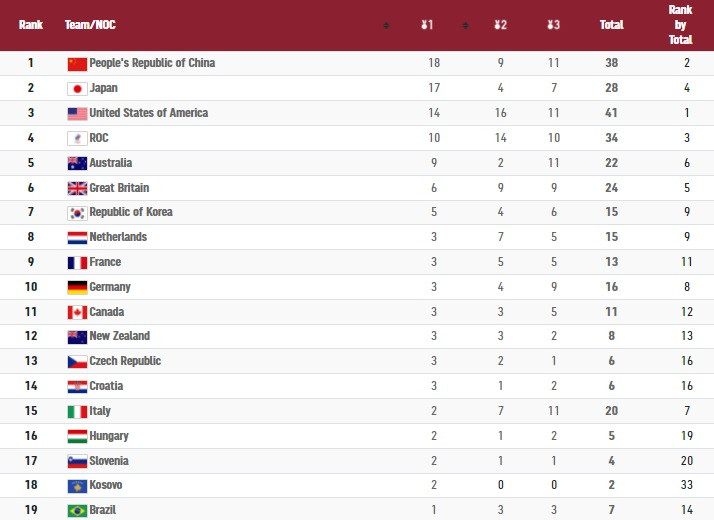Click Italy's total medal count of 20
Image resolution: width=714 pixels, height=520 pixels.
[x=611, y=411]
